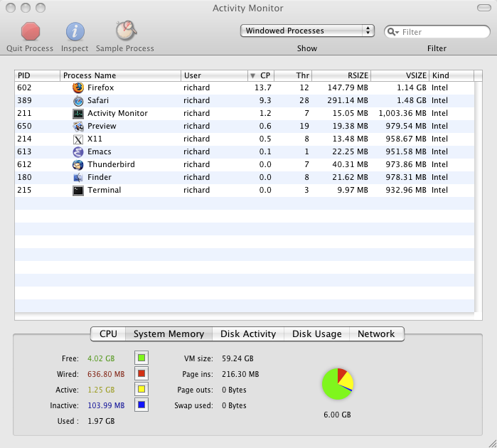Click the X11 process icon
Image resolution: width=497 pixels, height=448 pixels.
coord(78,139)
